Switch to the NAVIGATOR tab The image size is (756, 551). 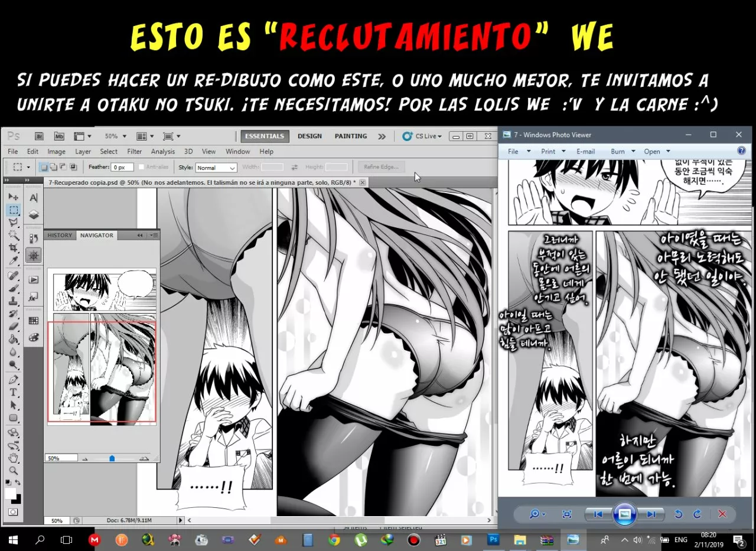pyautogui.click(x=96, y=235)
